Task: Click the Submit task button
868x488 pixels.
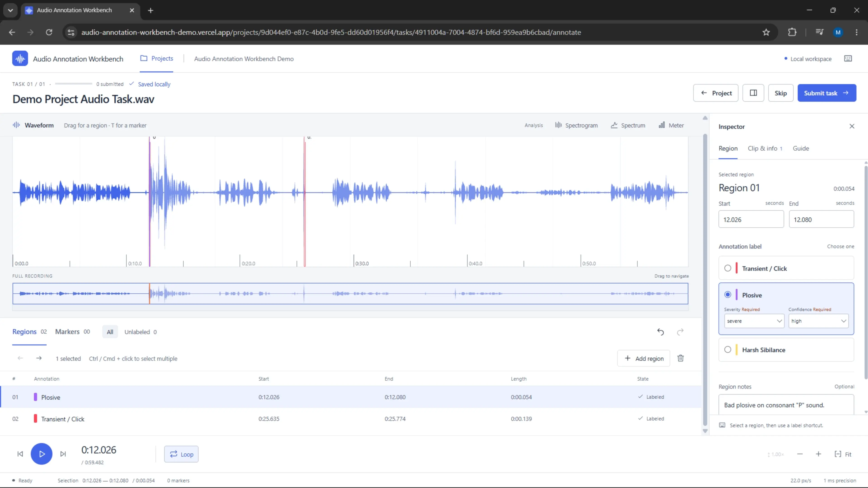Action: coord(827,93)
